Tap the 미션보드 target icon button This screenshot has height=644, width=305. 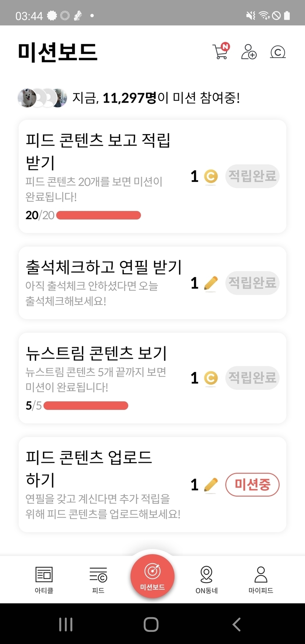tap(152, 576)
